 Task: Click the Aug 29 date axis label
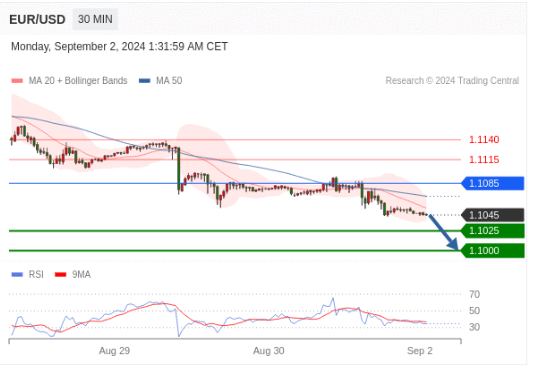pos(114,351)
